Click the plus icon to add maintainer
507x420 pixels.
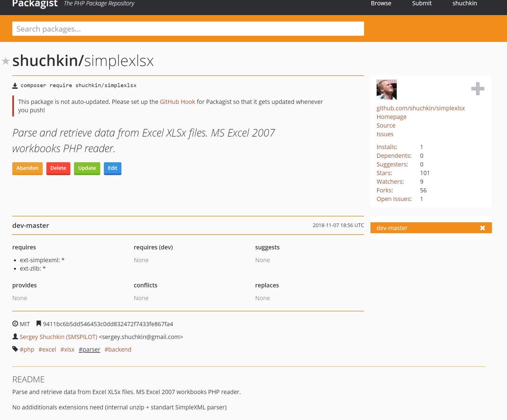[x=478, y=89]
